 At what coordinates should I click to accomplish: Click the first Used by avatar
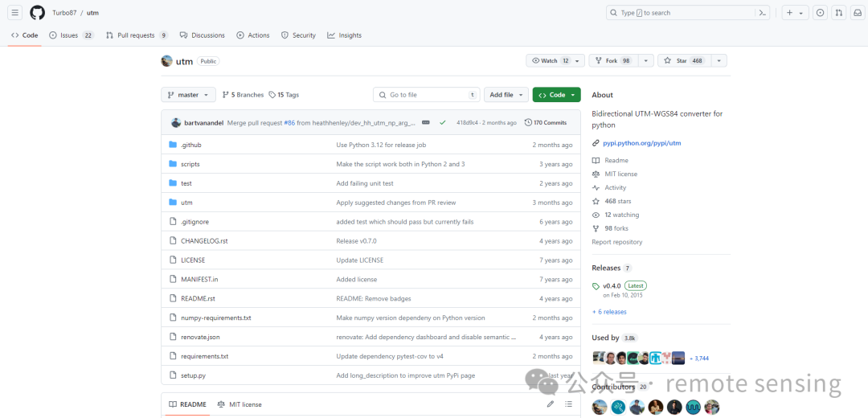coord(598,358)
